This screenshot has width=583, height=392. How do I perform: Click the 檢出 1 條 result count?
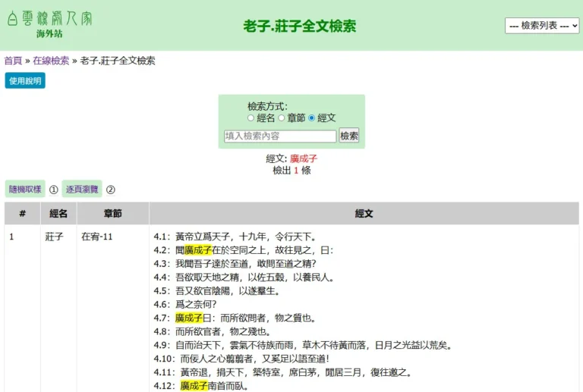291,171
